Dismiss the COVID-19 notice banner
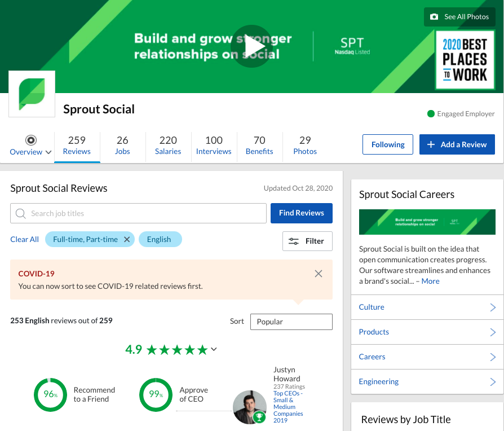 click(x=318, y=274)
